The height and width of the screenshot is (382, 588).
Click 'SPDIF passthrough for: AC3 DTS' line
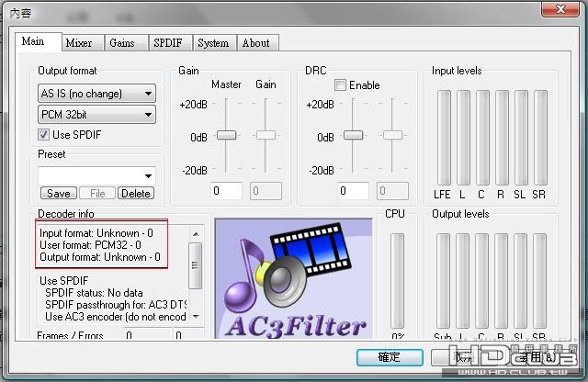click(x=116, y=305)
